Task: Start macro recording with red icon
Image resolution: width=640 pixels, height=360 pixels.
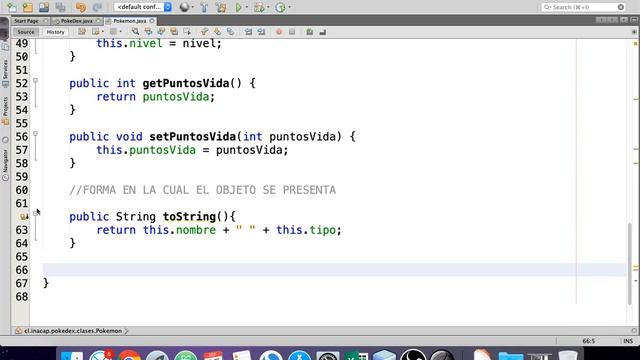Action: point(279,32)
